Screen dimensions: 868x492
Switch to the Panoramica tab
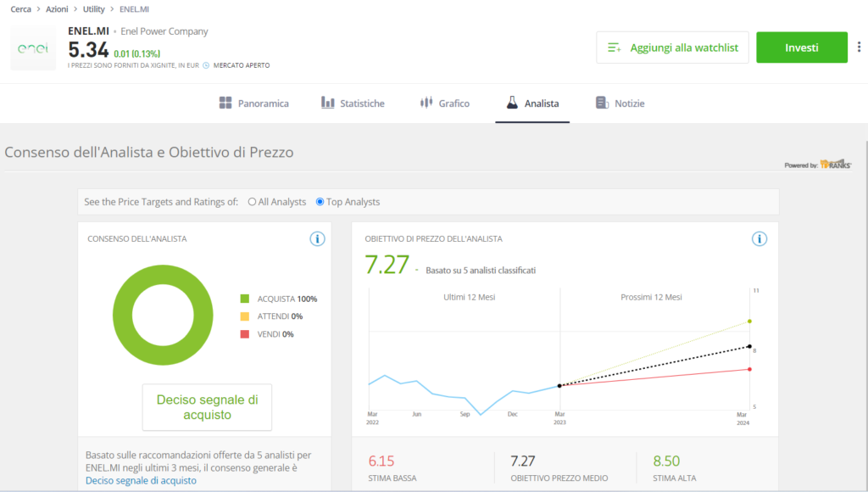[x=254, y=103]
